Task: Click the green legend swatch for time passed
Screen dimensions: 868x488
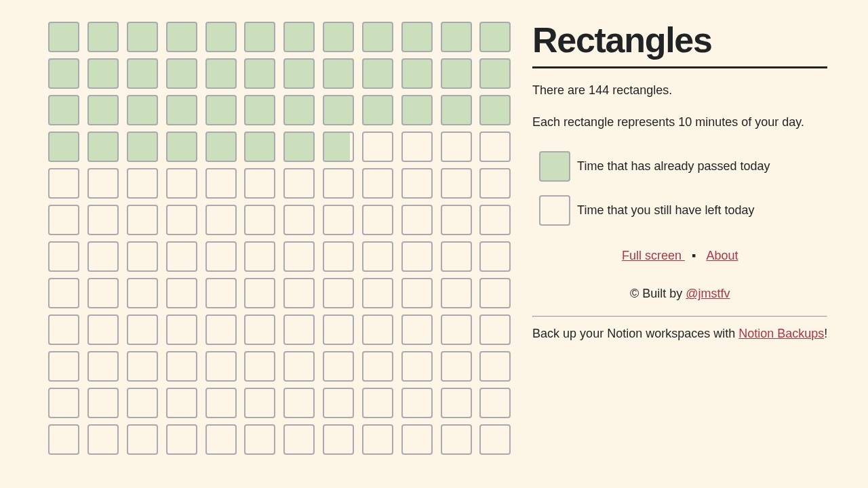Action: point(554,166)
